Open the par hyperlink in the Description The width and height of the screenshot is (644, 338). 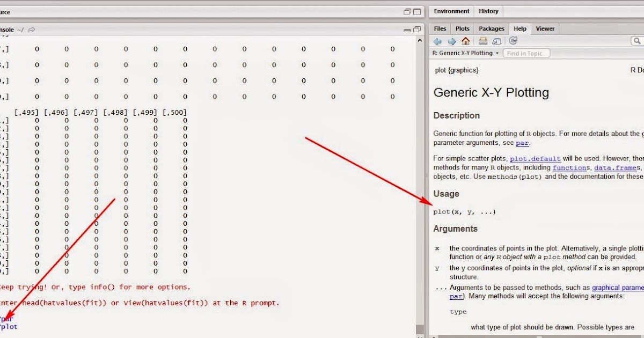click(522, 143)
